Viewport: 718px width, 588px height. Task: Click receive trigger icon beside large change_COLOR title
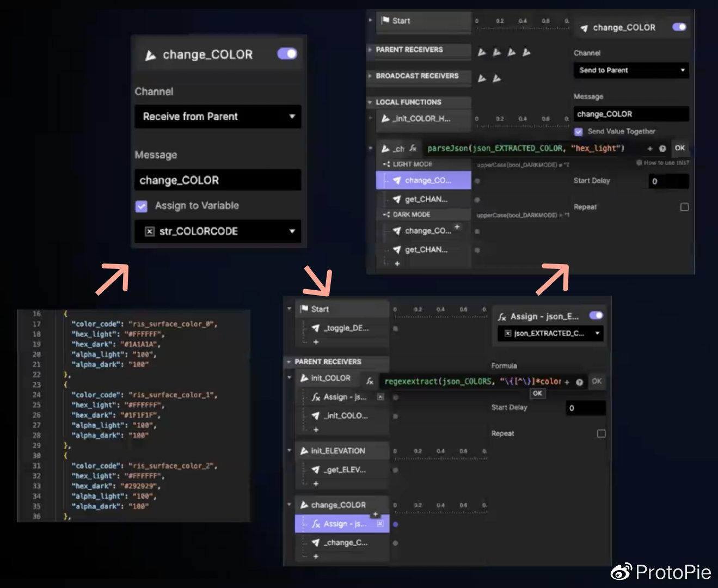(151, 55)
